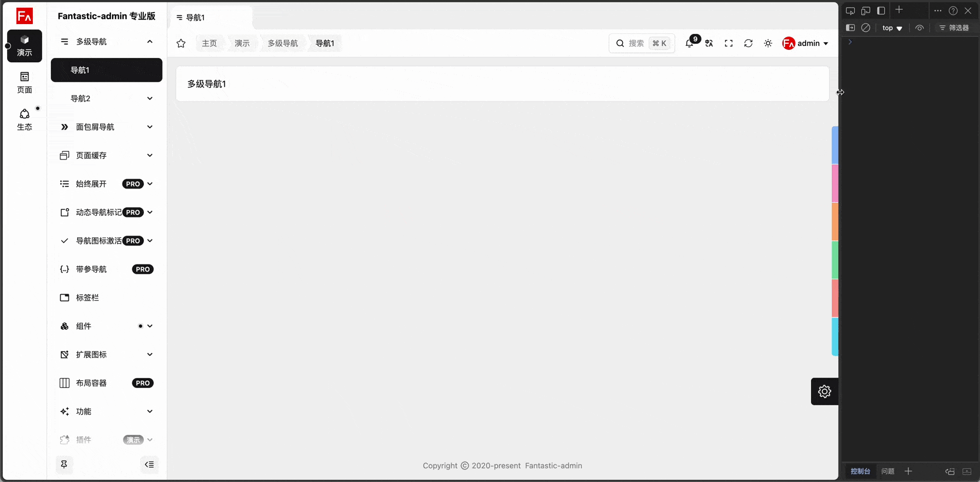Click the Fantastic-admin logo

click(25, 16)
